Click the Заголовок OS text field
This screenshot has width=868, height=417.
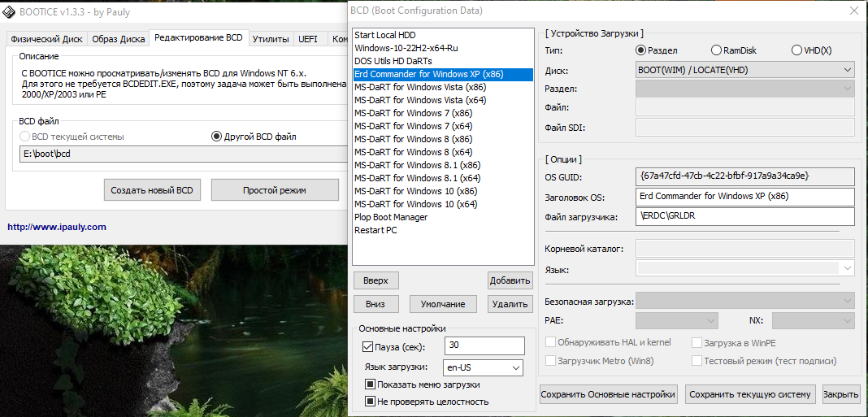click(744, 197)
